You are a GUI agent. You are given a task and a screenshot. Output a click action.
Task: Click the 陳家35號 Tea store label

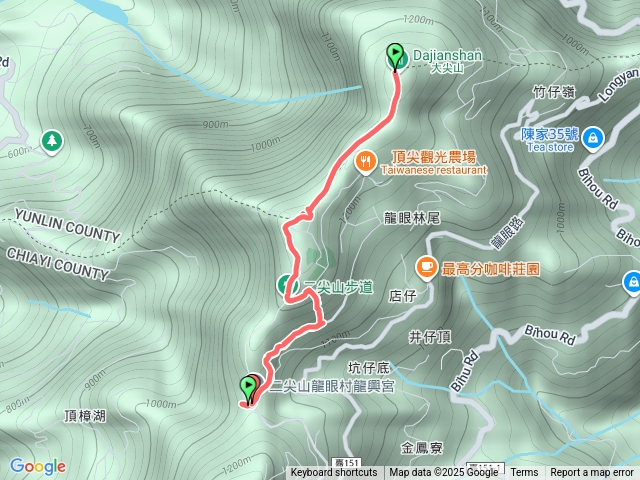click(550, 140)
